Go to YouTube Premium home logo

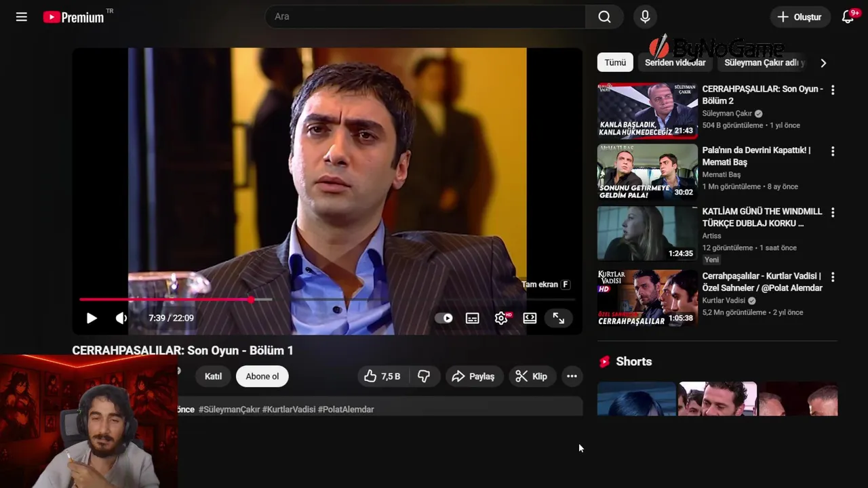tap(73, 17)
